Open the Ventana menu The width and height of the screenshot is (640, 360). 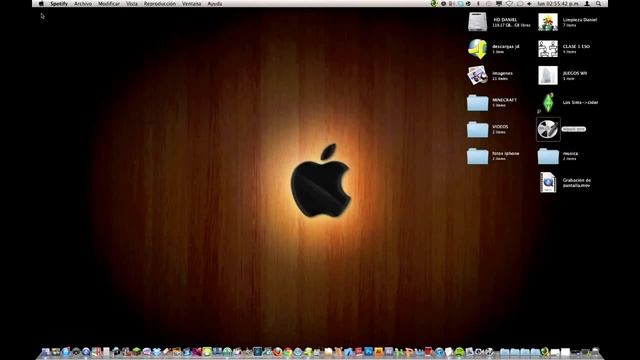click(x=191, y=4)
